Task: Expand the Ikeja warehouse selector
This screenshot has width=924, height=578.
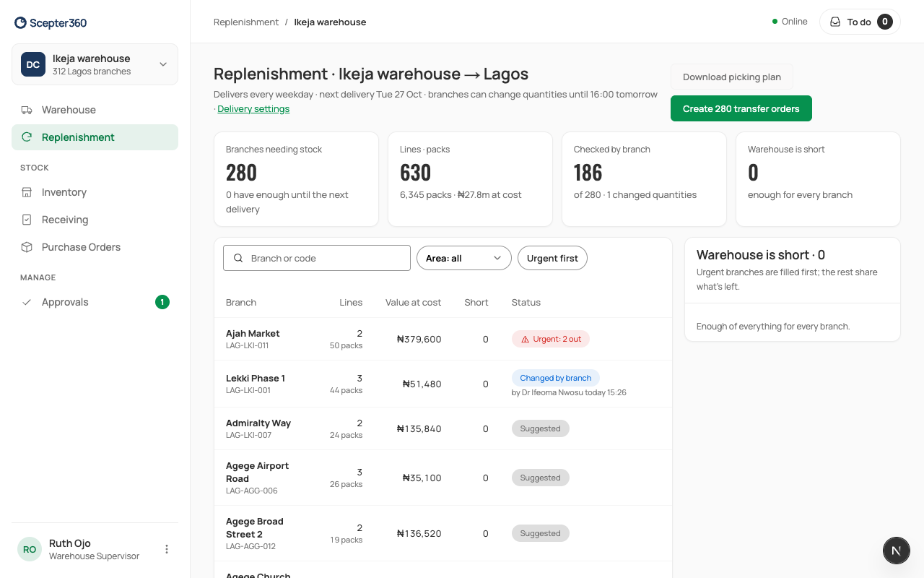Action: (x=95, y=64)
